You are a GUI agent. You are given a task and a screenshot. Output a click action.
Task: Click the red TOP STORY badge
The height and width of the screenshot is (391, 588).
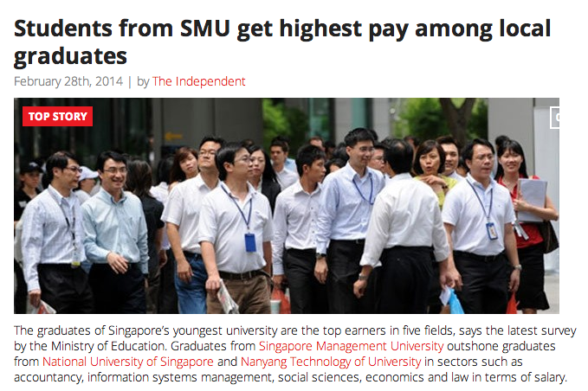tap(57, 116)
